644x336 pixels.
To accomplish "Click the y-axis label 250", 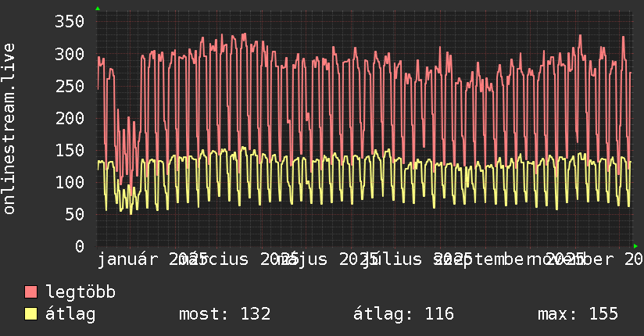I will click(x=70, y=86).
